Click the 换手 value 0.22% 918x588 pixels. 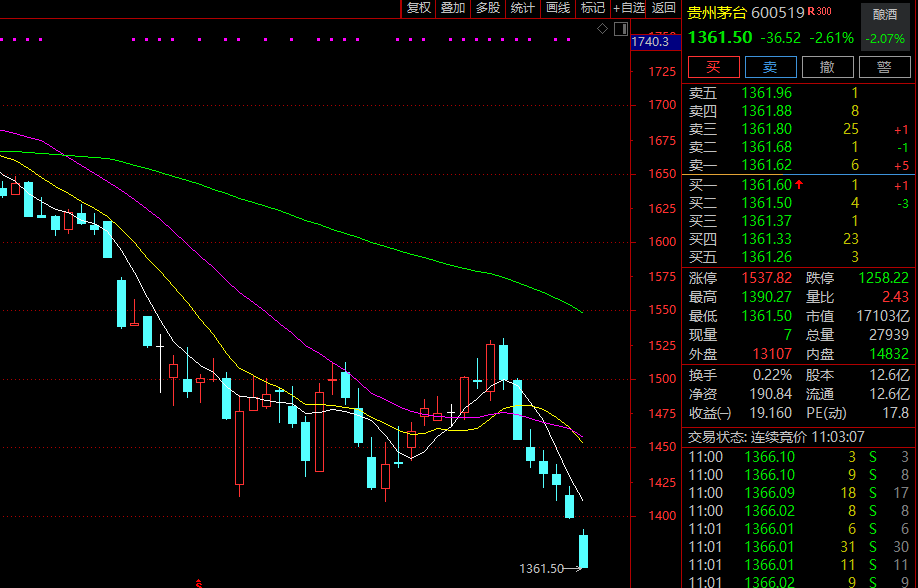coord(772,375)
